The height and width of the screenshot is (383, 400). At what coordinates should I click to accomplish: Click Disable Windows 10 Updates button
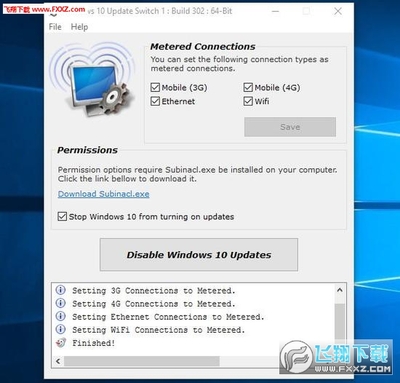pos(199,255)
